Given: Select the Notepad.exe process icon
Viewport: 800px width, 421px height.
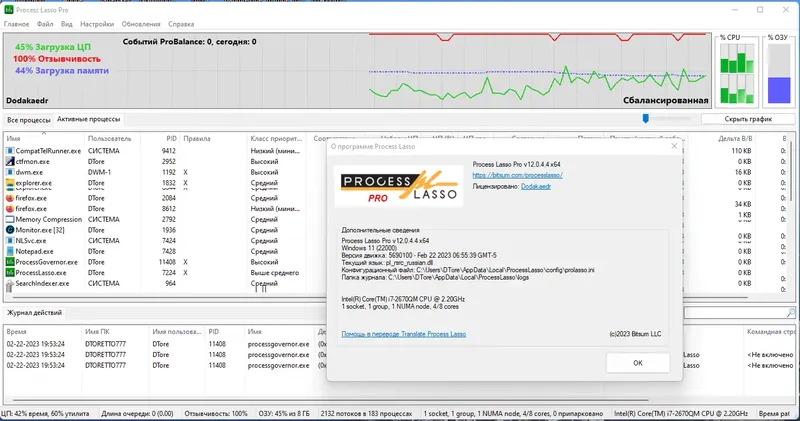Looking at the screenshot, I should point(10,251).
